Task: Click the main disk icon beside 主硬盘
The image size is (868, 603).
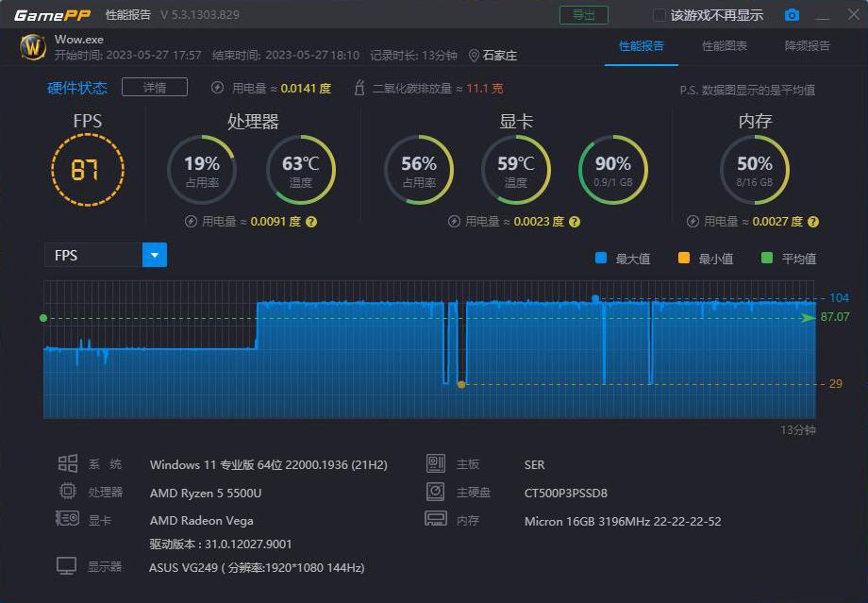Action: coord(436,491)
